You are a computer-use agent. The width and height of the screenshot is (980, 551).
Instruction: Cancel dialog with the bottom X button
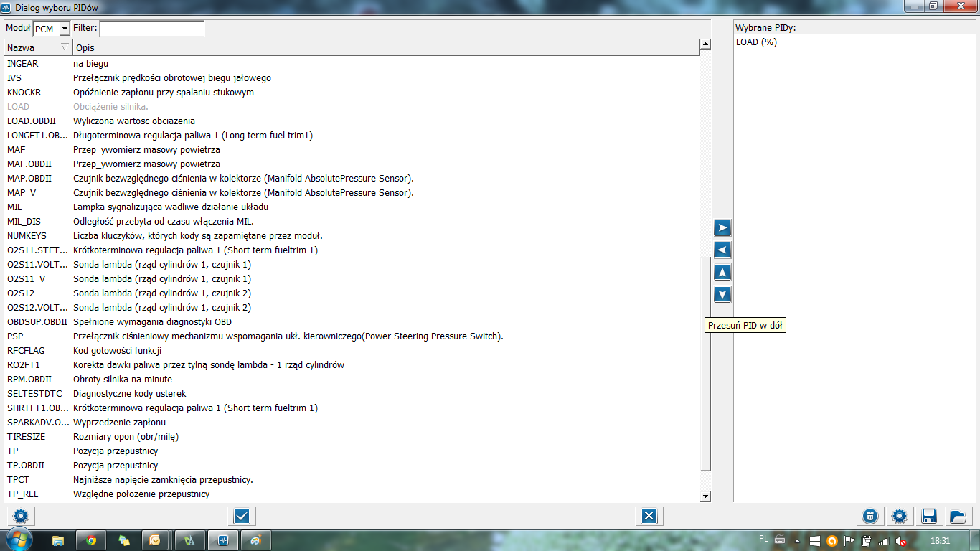tap(649, 516)
